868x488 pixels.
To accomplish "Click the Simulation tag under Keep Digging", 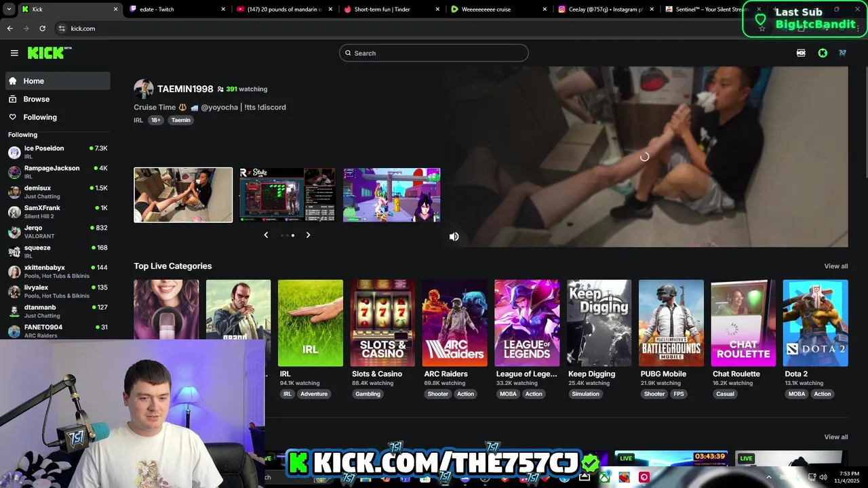I will pos(585,394).
